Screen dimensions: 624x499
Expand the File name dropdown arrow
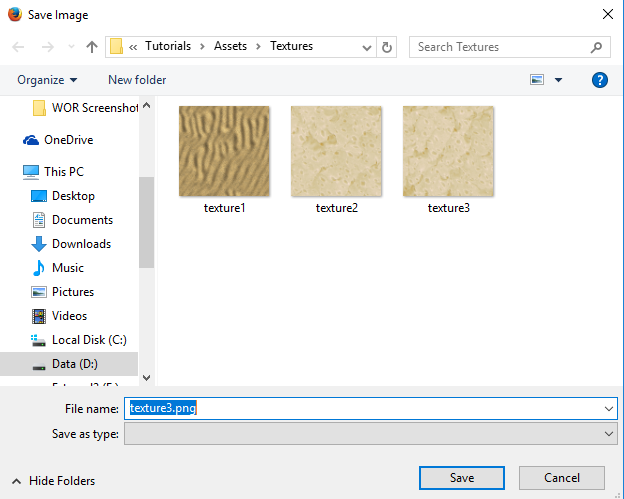tap(609, 408)
